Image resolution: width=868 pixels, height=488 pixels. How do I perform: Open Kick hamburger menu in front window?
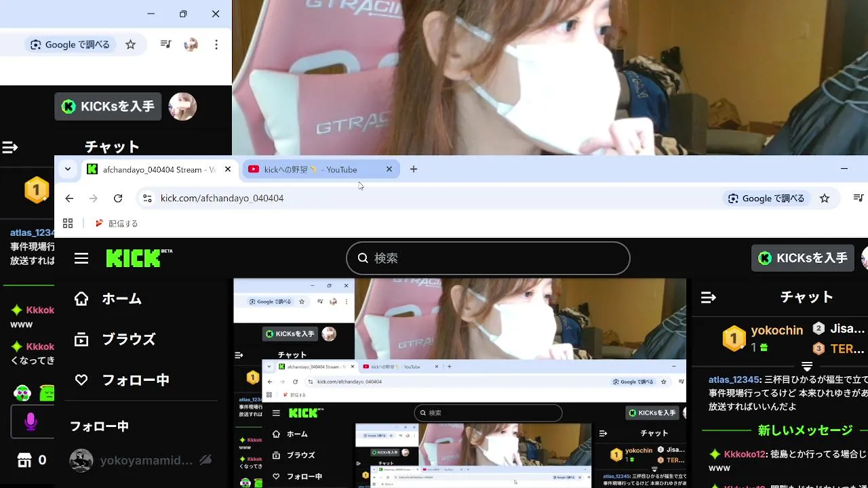coord(81,258)
